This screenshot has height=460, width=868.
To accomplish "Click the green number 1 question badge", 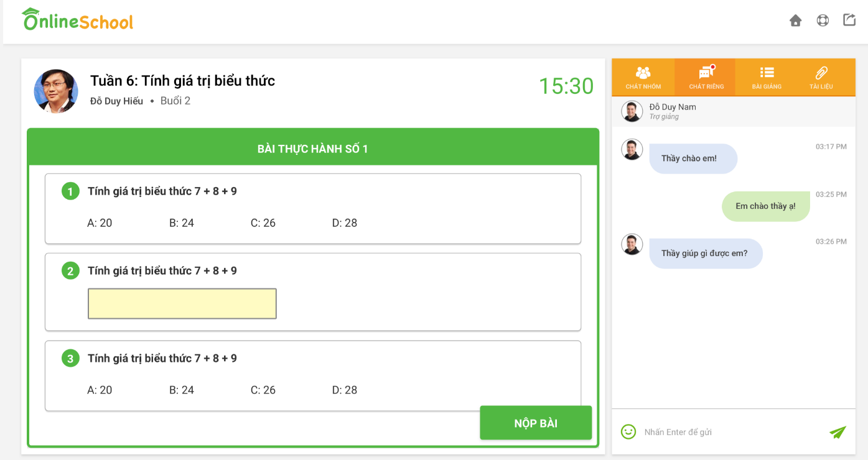I will tap(70, 191).
